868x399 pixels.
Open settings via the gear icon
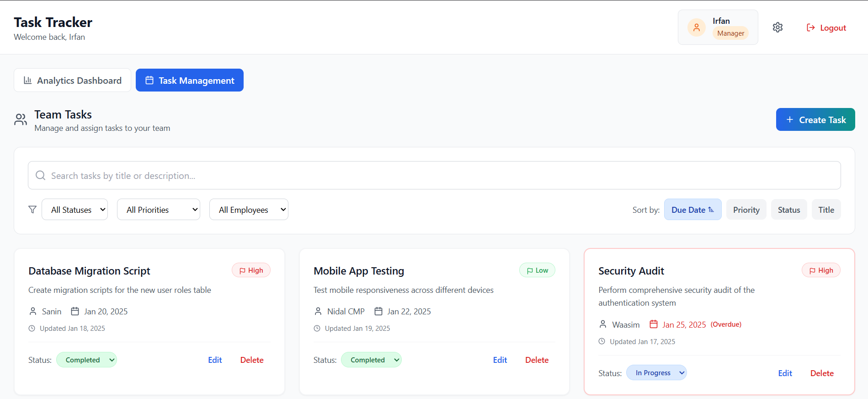click(x=777, y=27)
